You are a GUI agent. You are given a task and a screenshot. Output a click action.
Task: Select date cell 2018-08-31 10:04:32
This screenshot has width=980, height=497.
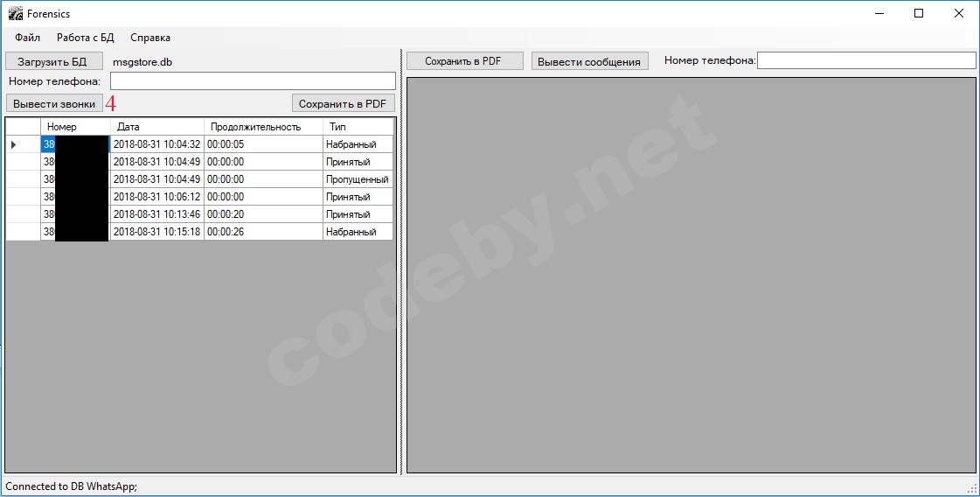(x=156, y=144)
